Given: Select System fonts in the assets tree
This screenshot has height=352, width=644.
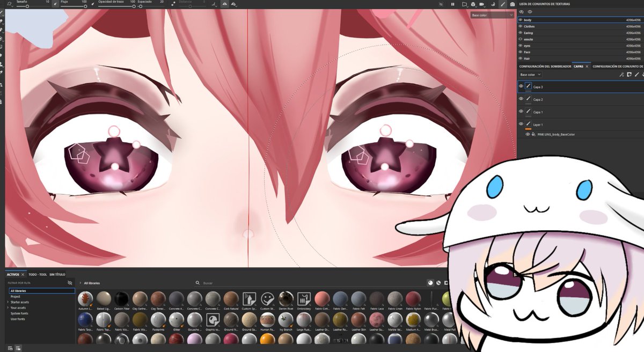Looking at the screenshot, I should [18, 313].
